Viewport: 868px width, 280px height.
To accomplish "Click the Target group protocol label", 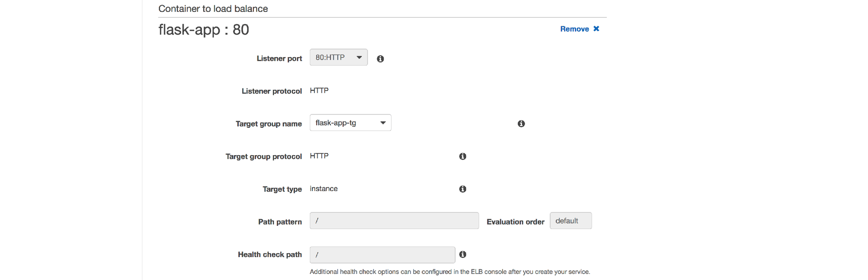I will tap(263, 156).
